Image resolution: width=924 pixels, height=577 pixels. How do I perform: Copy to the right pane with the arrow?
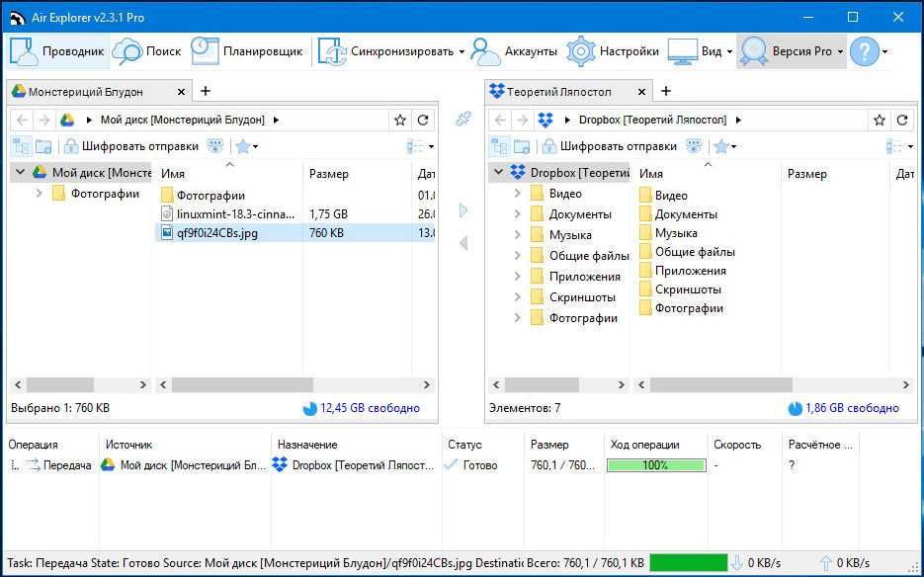462,210
